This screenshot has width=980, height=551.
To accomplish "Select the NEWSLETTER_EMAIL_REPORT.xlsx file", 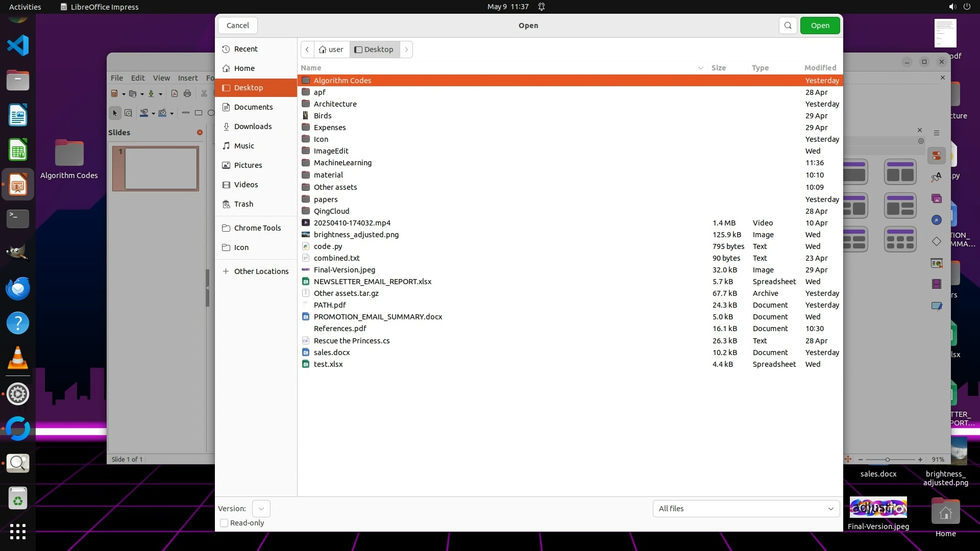I will coord(372,282).
